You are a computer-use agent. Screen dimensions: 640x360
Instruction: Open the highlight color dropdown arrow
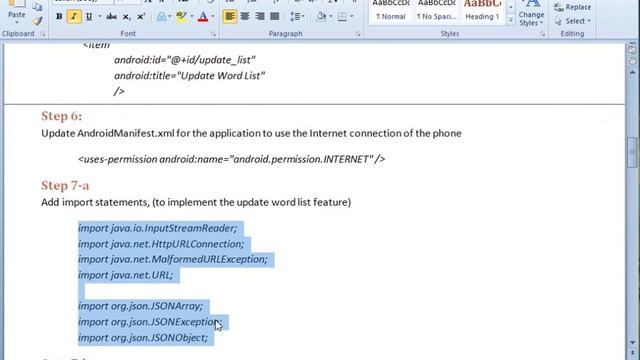191,17
